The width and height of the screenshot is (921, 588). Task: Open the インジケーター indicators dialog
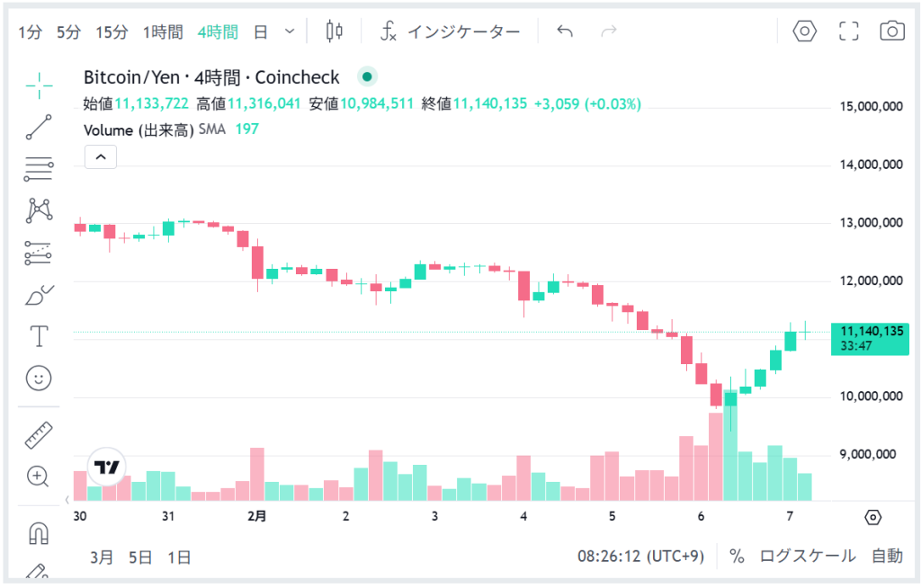click(x=450, y=32)
